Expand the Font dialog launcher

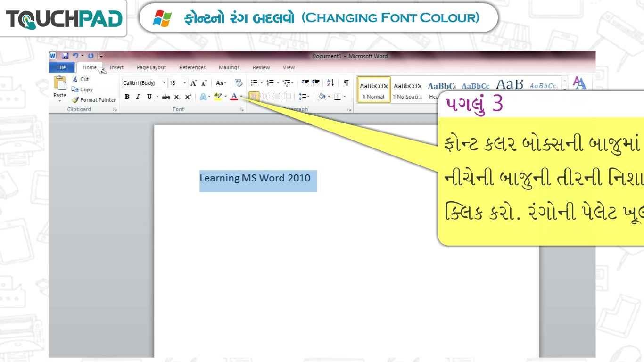pos(242,110)
